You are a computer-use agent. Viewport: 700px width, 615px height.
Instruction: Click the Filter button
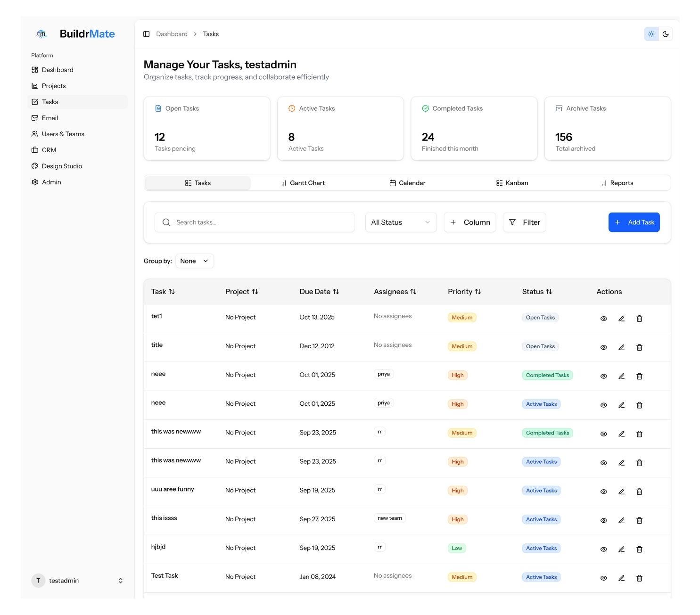pos(524,222)
